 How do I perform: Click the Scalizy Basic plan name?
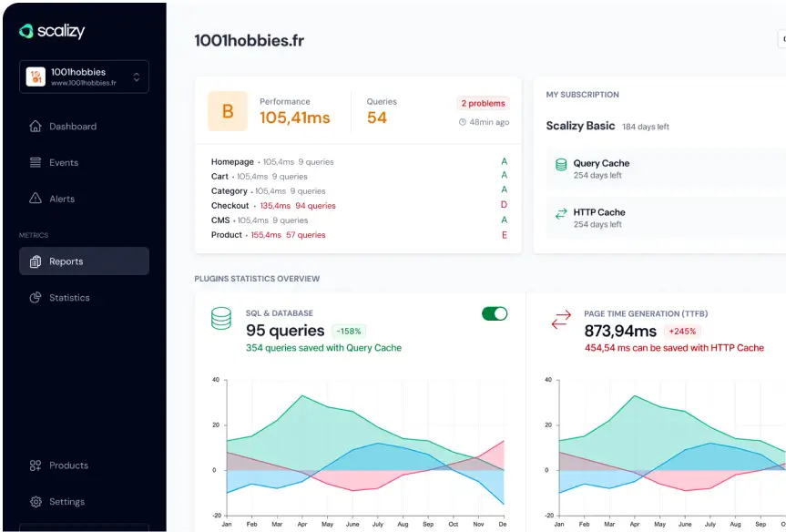tap(580, 126)
